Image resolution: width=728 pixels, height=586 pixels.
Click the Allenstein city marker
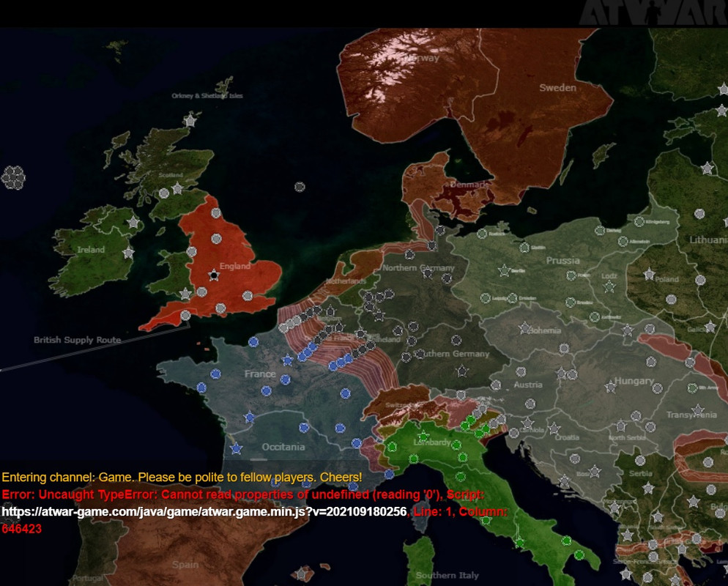pos(623,242)
